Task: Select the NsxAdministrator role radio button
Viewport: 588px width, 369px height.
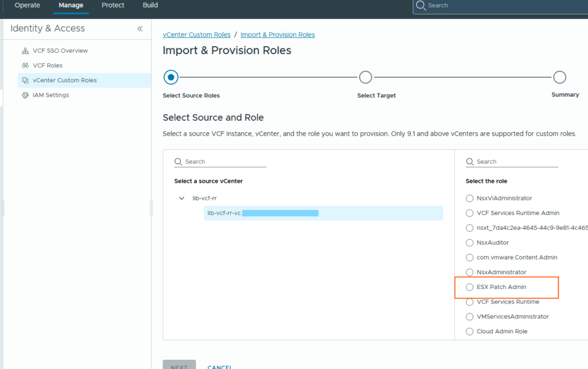Action: click(x=470, y=272)
